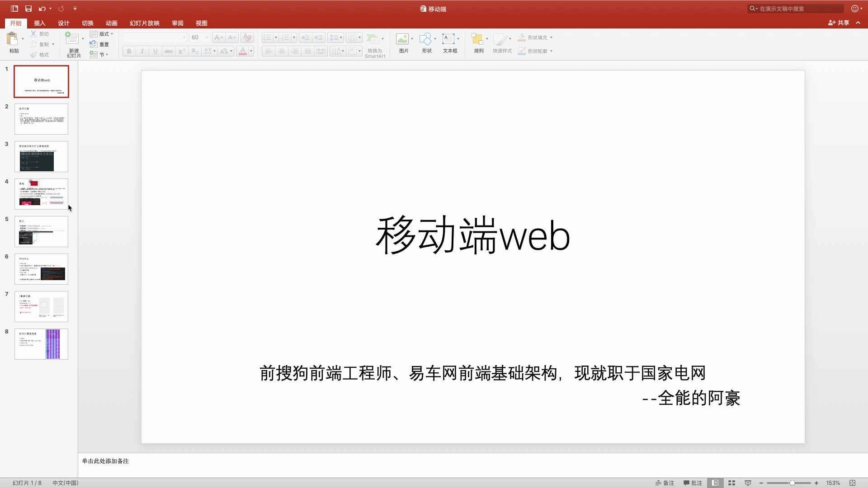Click the language 中文(中国) indicator
This screenshot has width=868, height=488.
coord(66,483)
